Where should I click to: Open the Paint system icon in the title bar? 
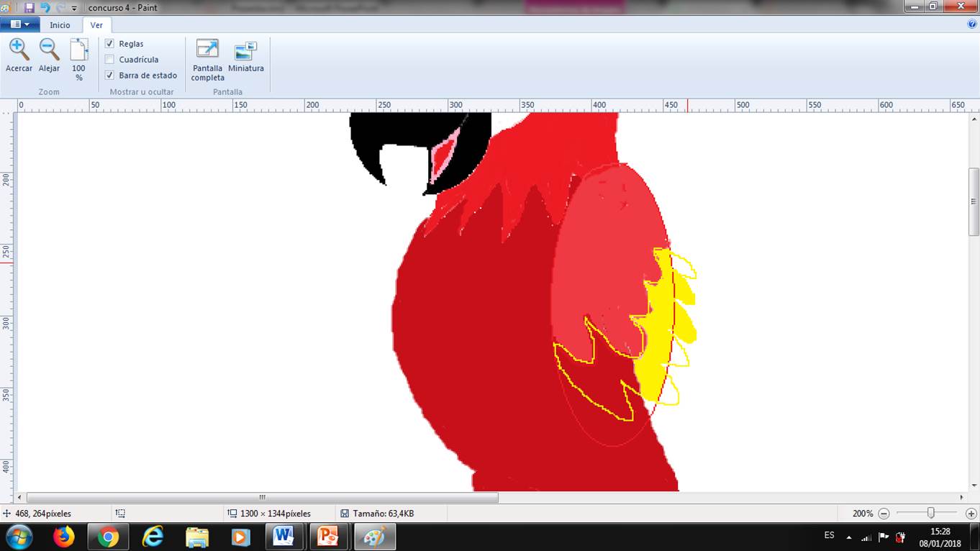(6, 7)
